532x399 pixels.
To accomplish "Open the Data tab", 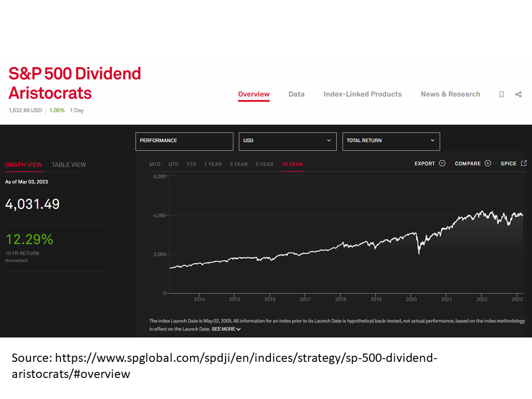I will (296, 94).
